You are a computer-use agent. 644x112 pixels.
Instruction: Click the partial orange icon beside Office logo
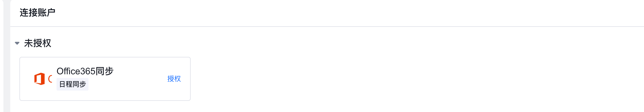coord(50,79)
